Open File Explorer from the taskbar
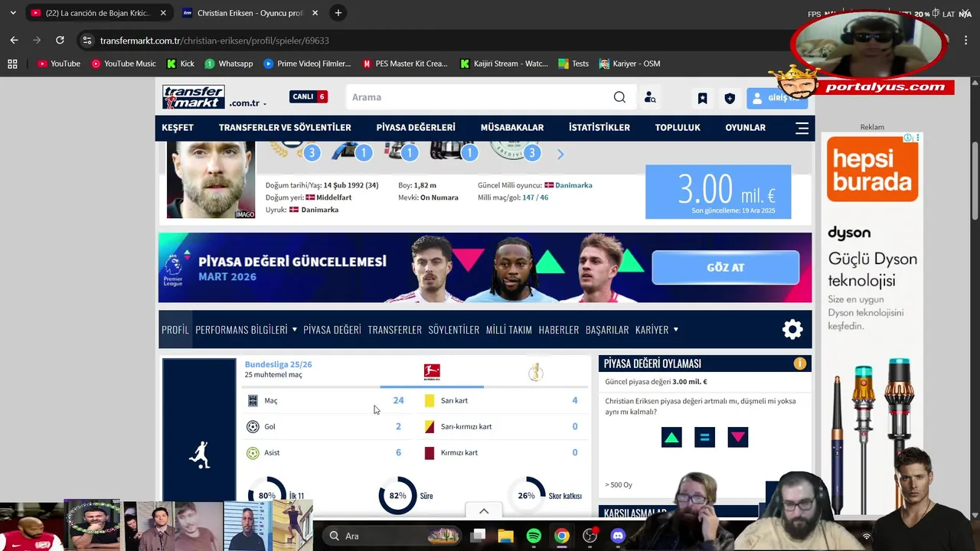 coord(506,536)
